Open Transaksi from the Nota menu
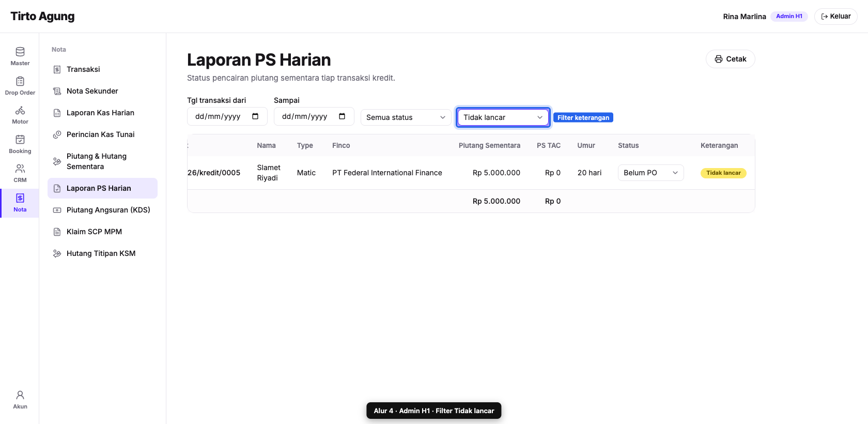The image size is (868, 424). click(102, 69)
